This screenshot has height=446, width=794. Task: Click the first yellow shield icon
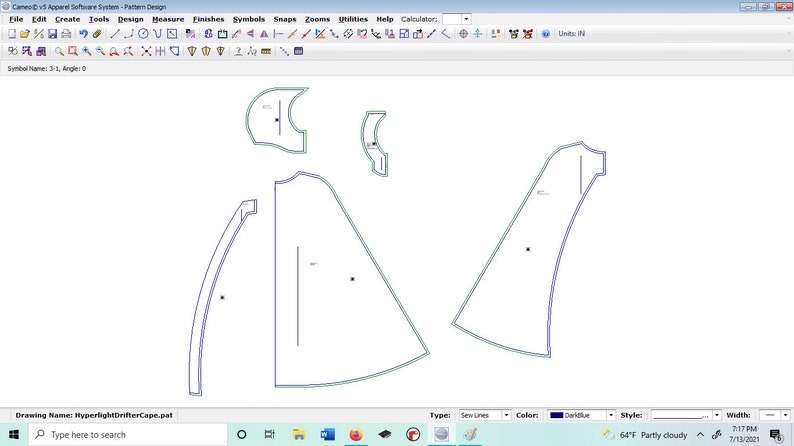tap(192, 51)
